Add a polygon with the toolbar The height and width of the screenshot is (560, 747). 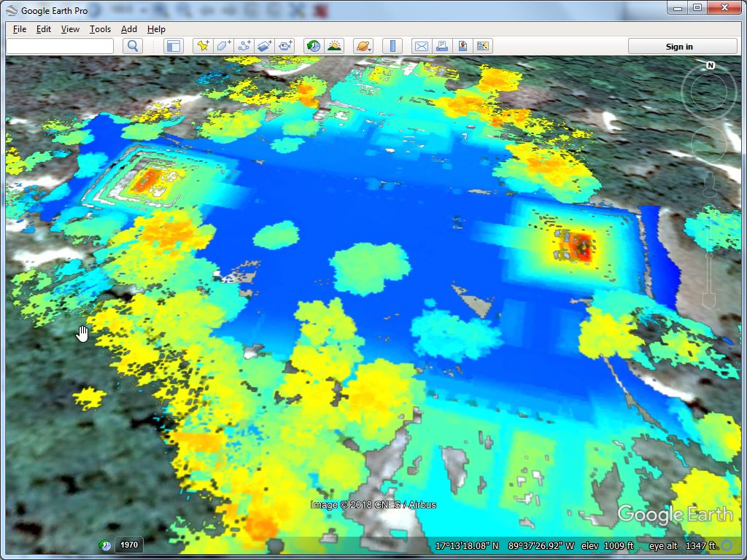pyautogui.click(x=223, y=46)
